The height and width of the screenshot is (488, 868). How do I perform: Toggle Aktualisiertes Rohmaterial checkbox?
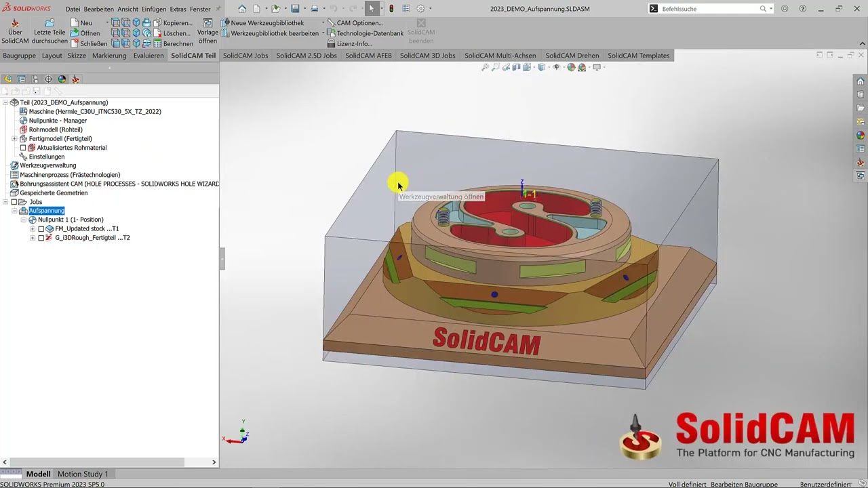click(23, 148)
